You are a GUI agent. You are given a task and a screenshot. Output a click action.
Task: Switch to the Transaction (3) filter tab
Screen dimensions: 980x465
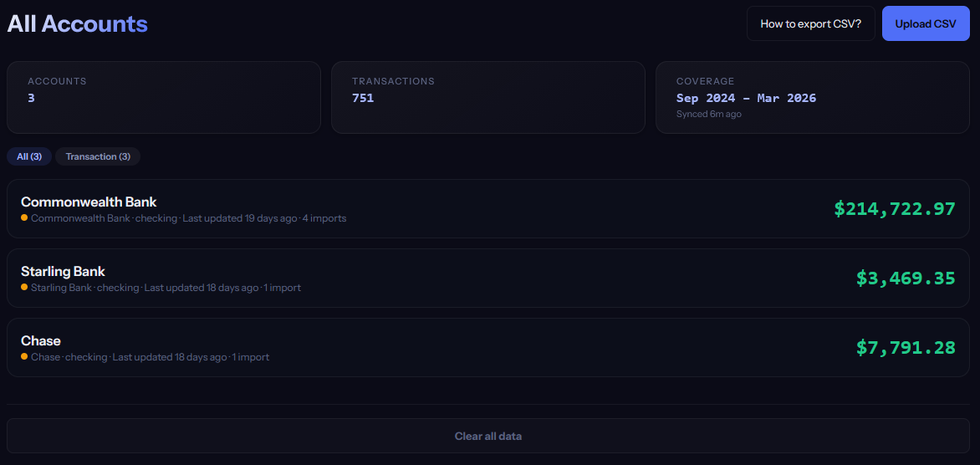click(98, 156)
